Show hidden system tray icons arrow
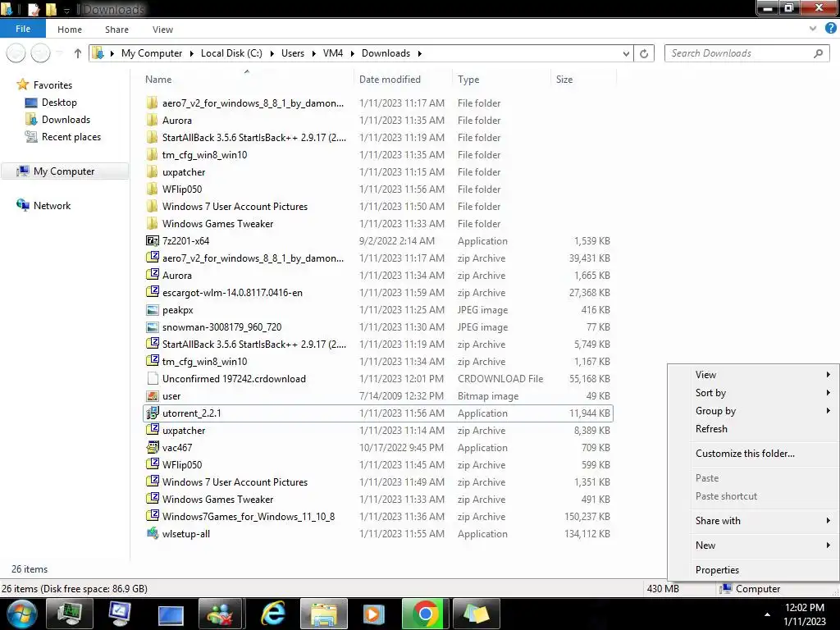 pyautogui.click(x=767, y=614)
